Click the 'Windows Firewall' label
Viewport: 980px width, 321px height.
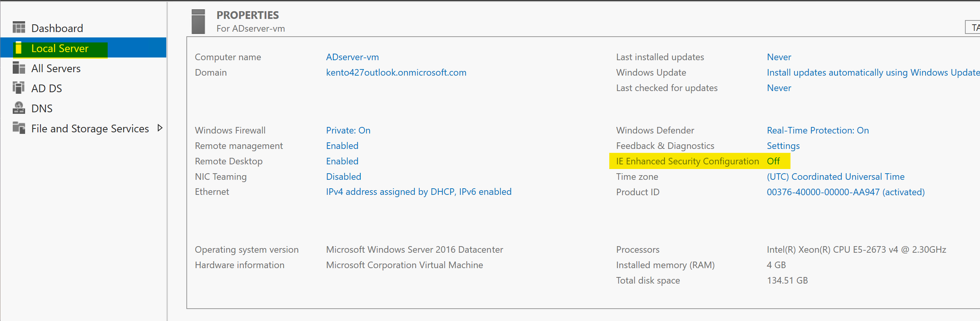click(230, 130)
